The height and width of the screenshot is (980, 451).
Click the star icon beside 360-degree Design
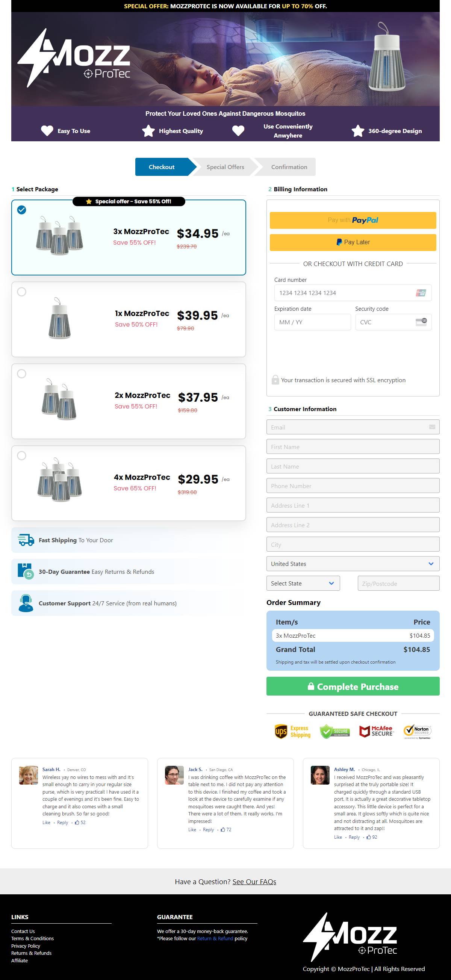tap(358, 131)
